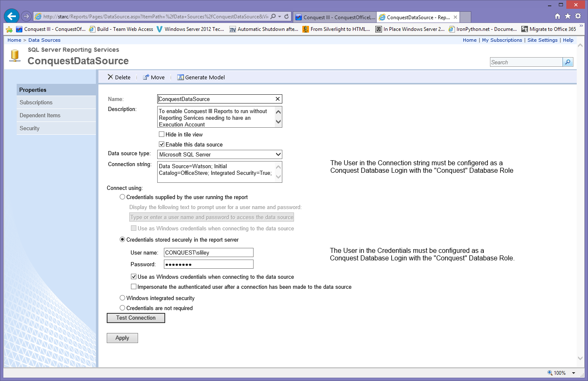Select Credentials stored securely in report server

point(122,240)
